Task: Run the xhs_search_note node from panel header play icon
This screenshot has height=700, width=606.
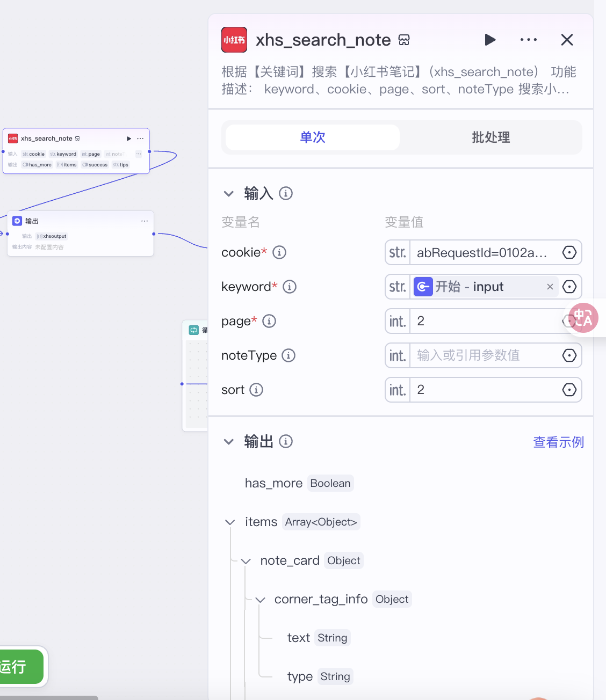Action: [x=490, y=40]
